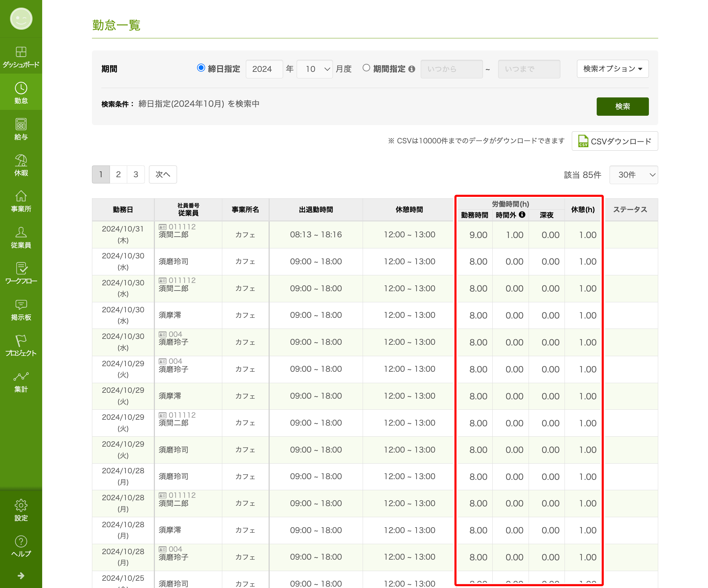Open the 30件 per-page dropdown
Viewport: 708px width, 588px height.
633,175
